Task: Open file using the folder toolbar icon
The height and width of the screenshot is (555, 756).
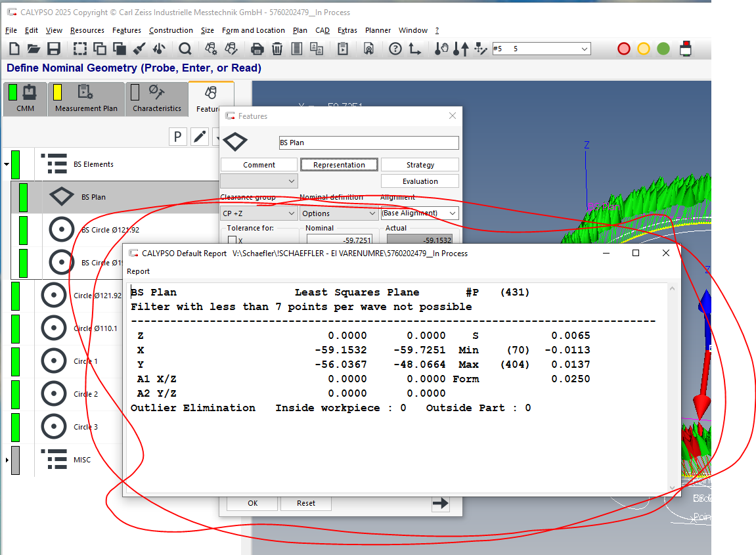Action: pos(33,49)
